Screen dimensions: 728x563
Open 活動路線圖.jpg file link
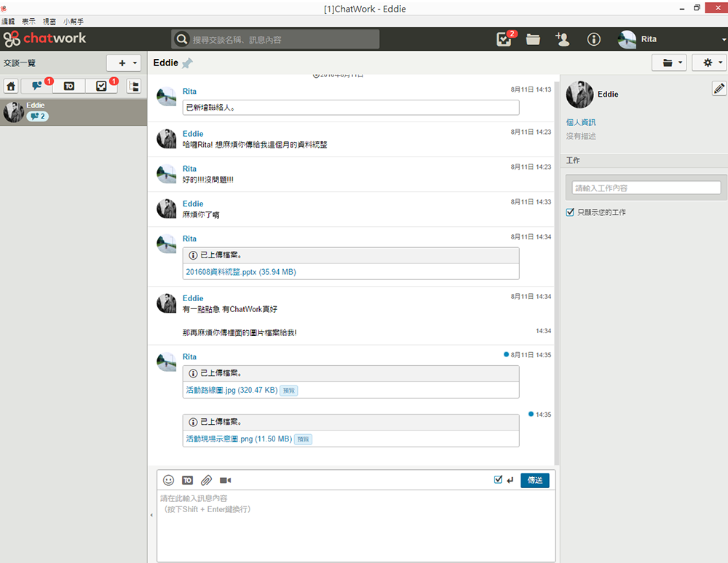tap(232, 391)
